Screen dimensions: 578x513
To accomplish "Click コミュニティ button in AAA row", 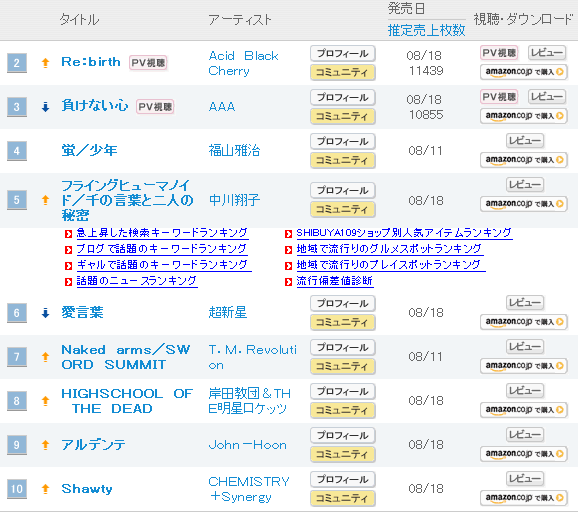I will point(343,116).
